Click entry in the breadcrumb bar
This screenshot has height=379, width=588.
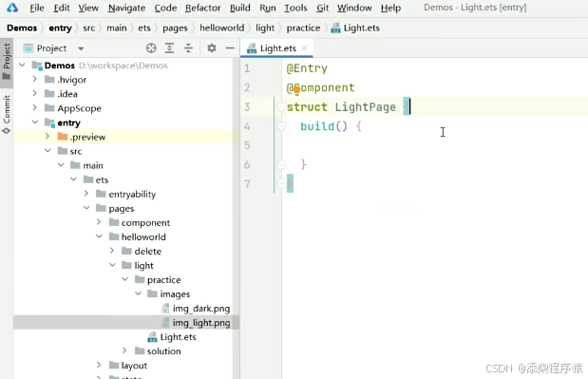click(60, 28)
